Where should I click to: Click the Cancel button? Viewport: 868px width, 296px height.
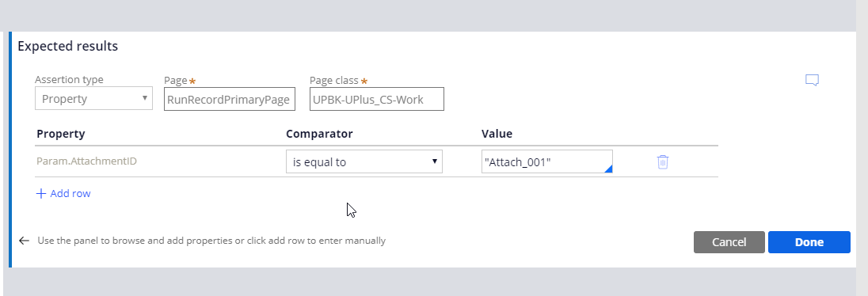[x=729, y=242]
